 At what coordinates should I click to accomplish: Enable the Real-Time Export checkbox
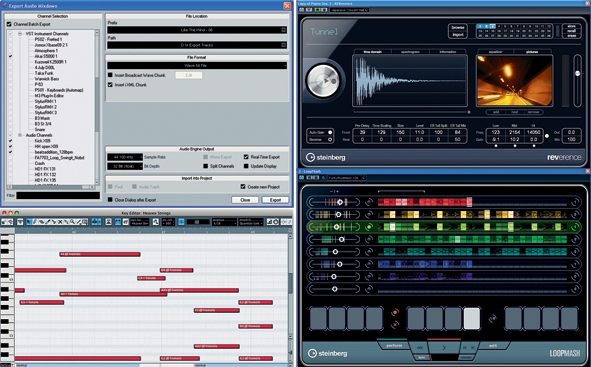(x=246, y=157)
